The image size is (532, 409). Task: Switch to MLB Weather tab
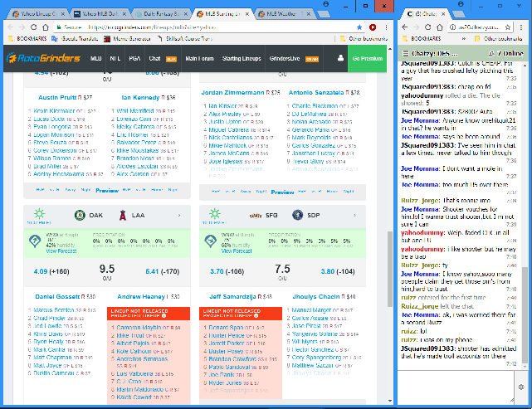285,14
